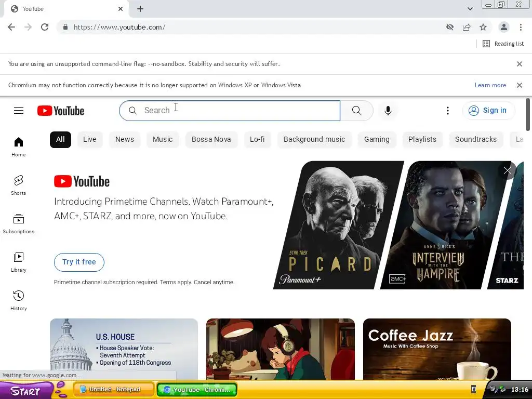Dismiss the Windows XP unsupported warning
The image size is (532, 399).
[520, 85]
